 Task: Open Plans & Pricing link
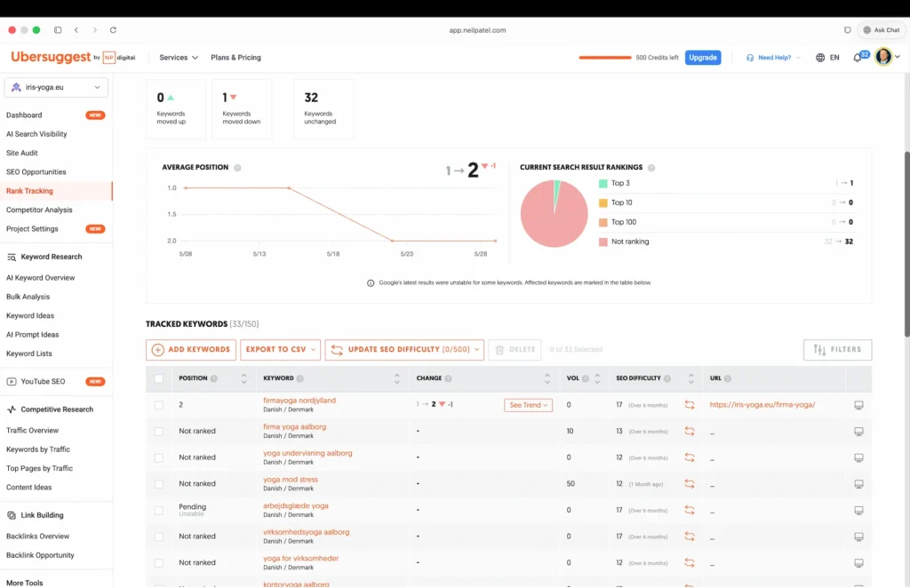pyautogui.click(x=235, y=58)
